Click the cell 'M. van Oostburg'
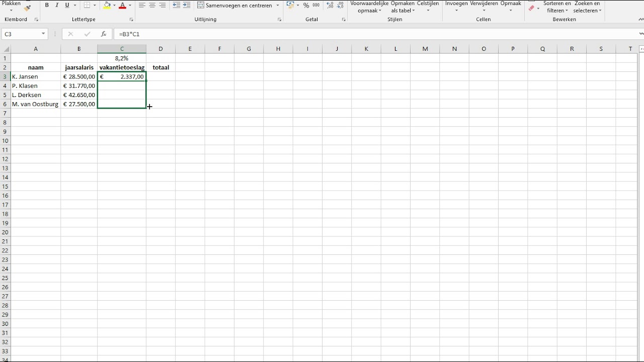 [36, 105]
